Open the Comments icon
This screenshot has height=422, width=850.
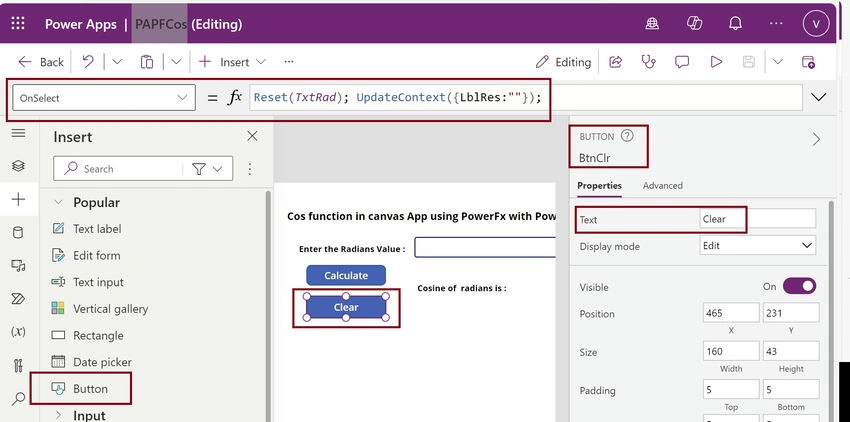point(682,62)
